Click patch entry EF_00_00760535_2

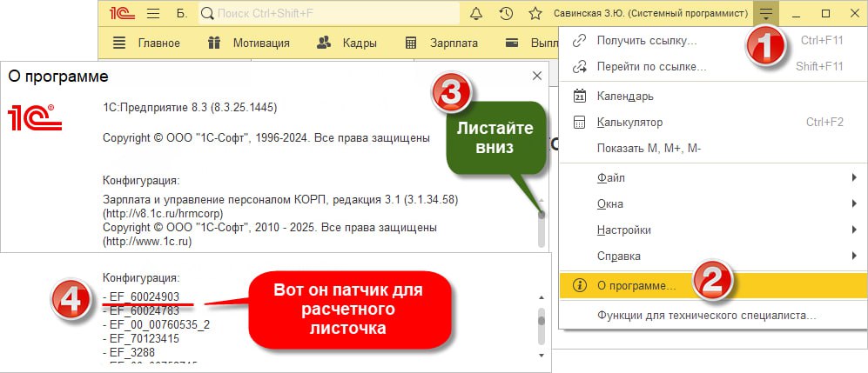(x=157, y=324)
